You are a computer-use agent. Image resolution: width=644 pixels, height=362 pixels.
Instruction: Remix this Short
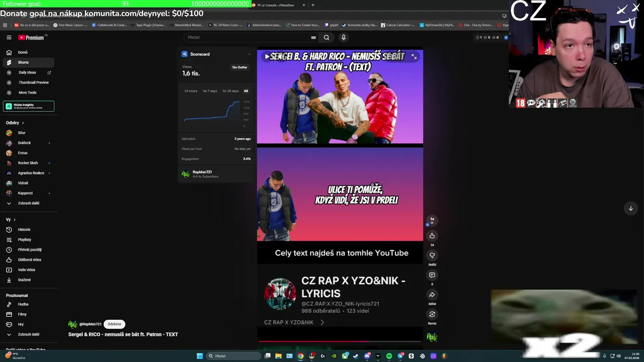(x=432, y=315)
